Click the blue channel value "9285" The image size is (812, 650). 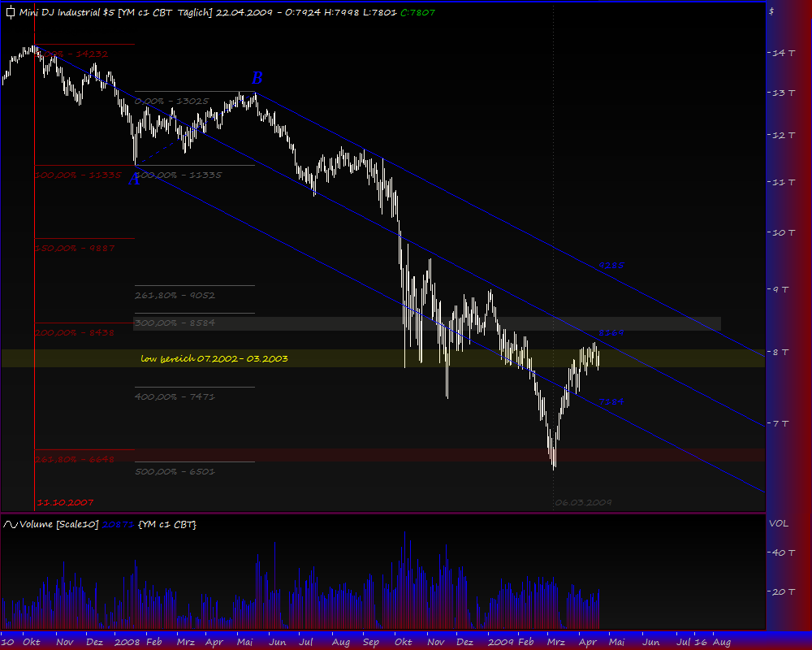[x=611, y=266]
